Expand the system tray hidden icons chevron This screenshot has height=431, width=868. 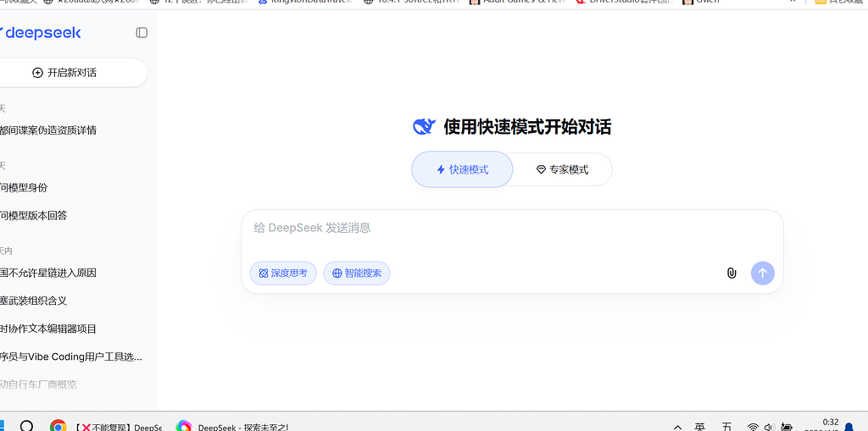677,427
